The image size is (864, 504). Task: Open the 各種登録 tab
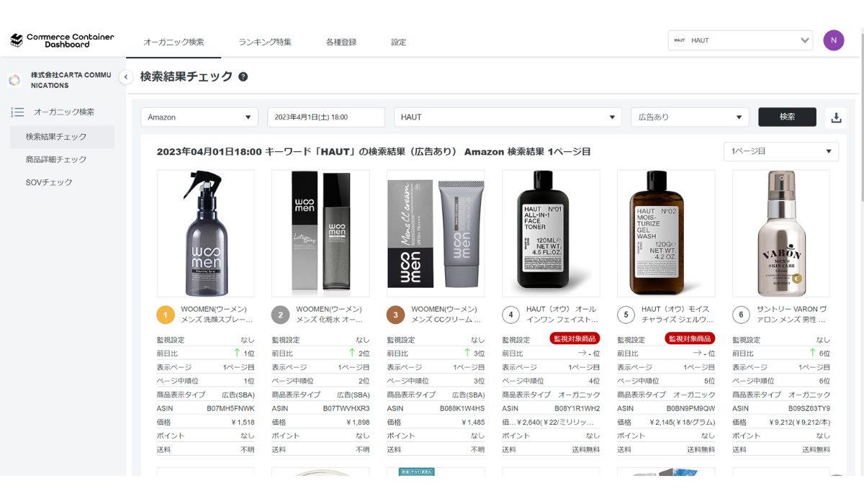341,42
